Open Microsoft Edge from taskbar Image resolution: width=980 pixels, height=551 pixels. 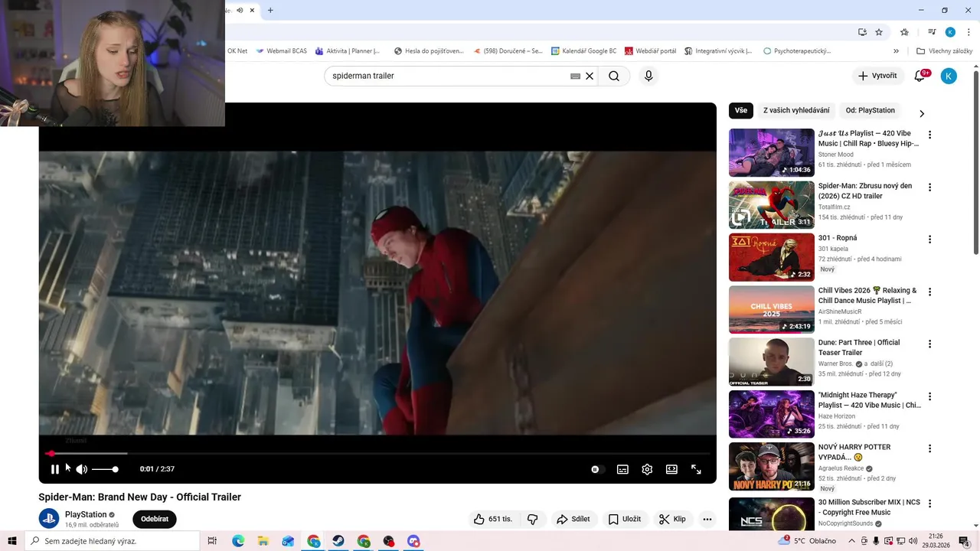(x=238, y=541)
